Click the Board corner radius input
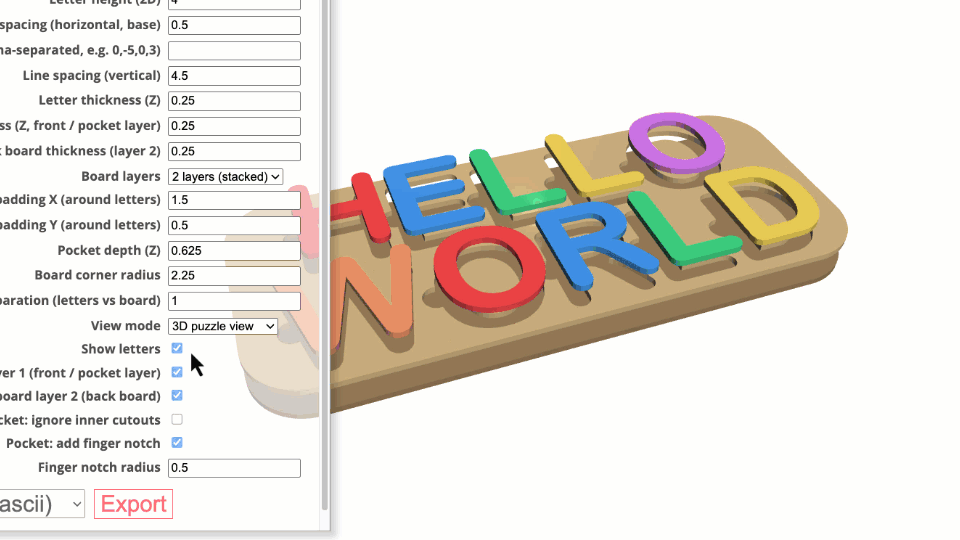Screen dimensions: 960x540 tap(234, 275)
